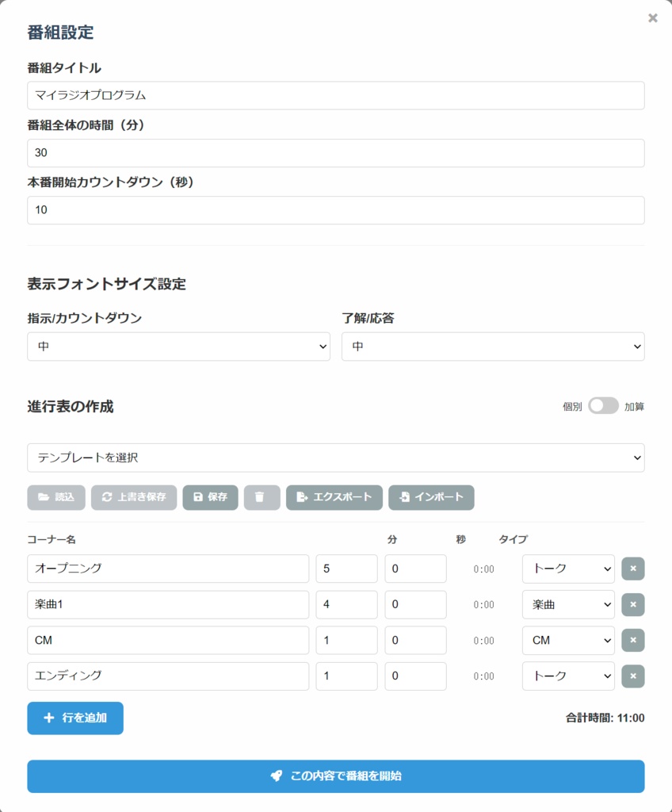Remove the エンディング row via × button
This screenshot has width=672, height=812.
click(632, 676)
